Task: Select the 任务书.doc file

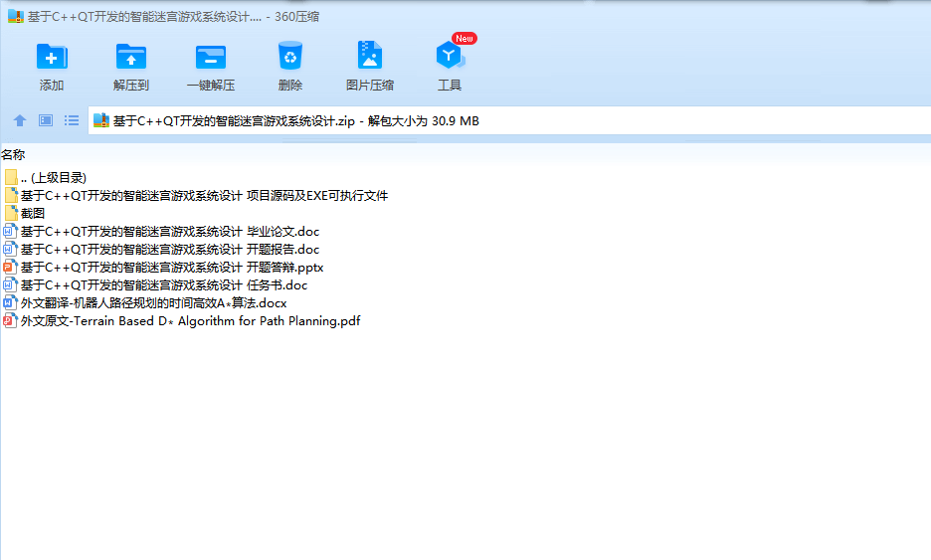Action: 155,285
